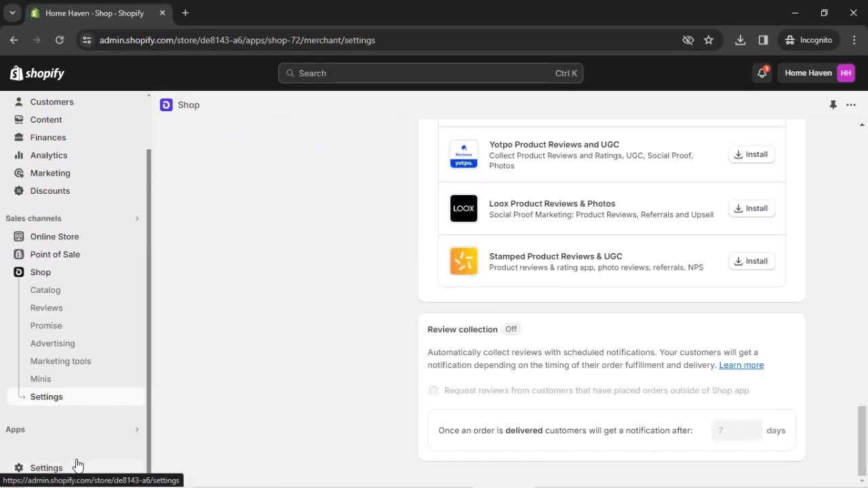
Task: Install Stamped Product Reviews & UGC
Action: pos(751,261)
